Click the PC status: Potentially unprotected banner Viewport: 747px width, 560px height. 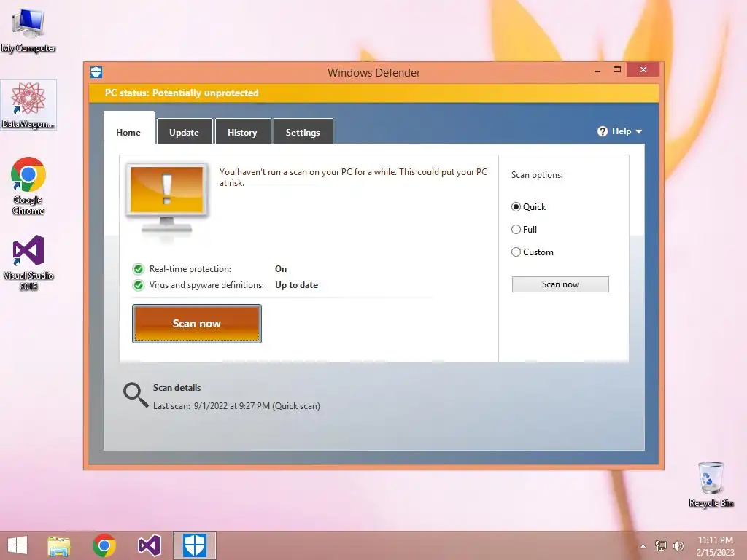tap(373, 93)
